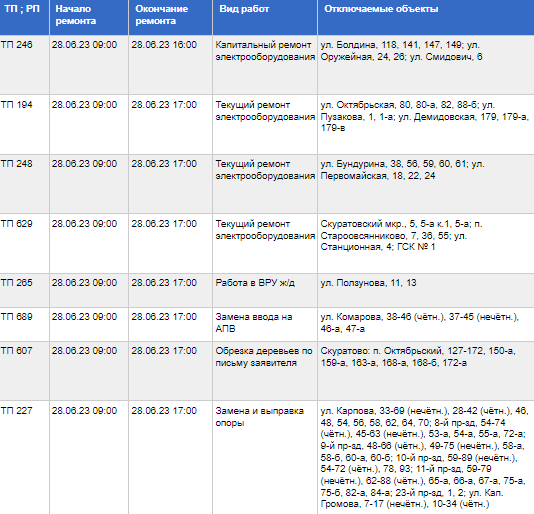Viewport: 534px width, 514px height.
Task: Select the ТП 265 cell
Action: pos(24,291)
